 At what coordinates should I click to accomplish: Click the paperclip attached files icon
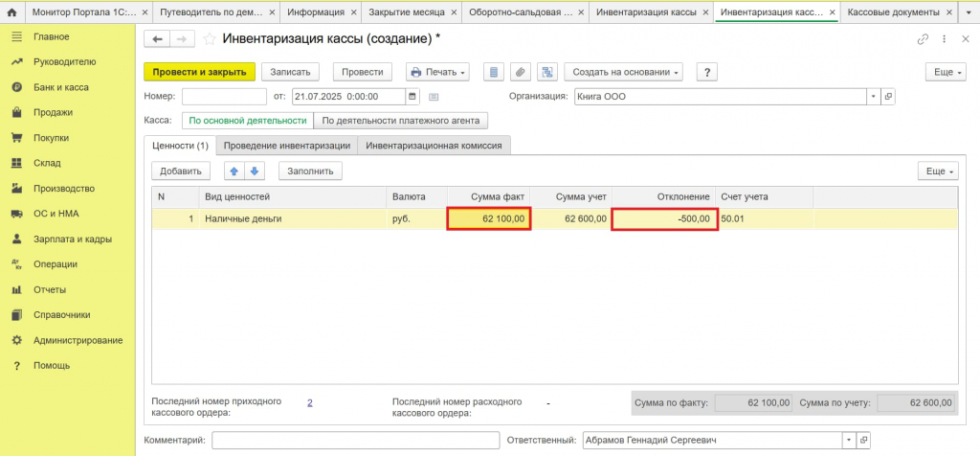(x=520, y=72)
